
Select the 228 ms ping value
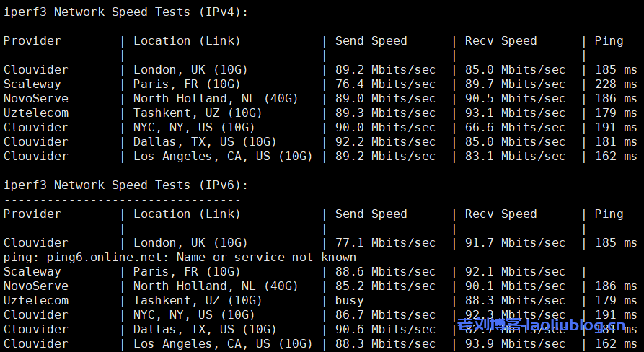coord(616,84)
